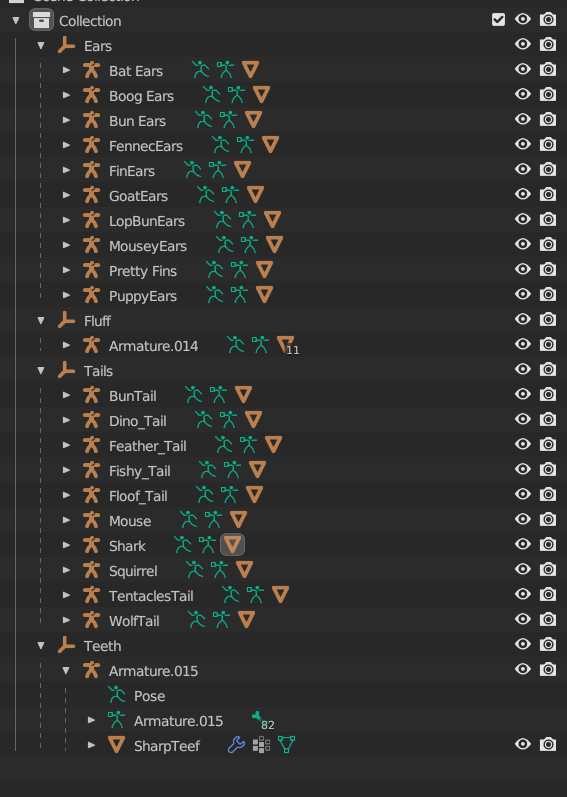
Task: Click the armature data icon beside FennecEars
Action: pos(245,145)
